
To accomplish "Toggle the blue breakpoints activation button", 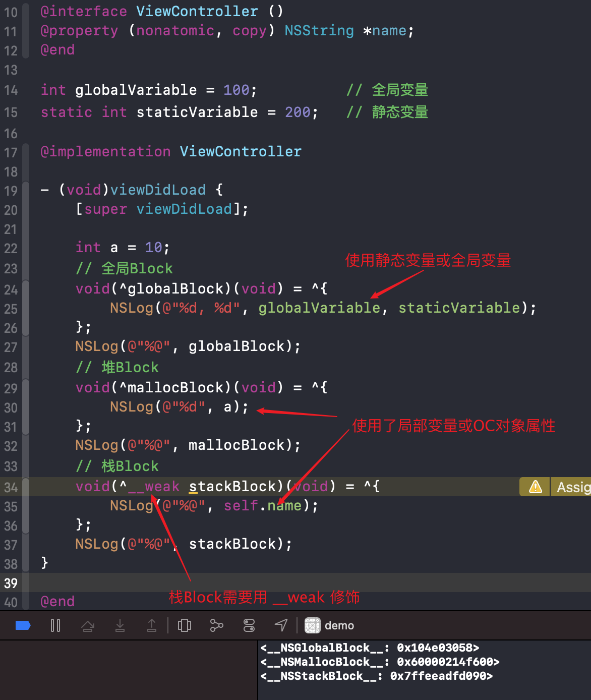I will point(23,626).
